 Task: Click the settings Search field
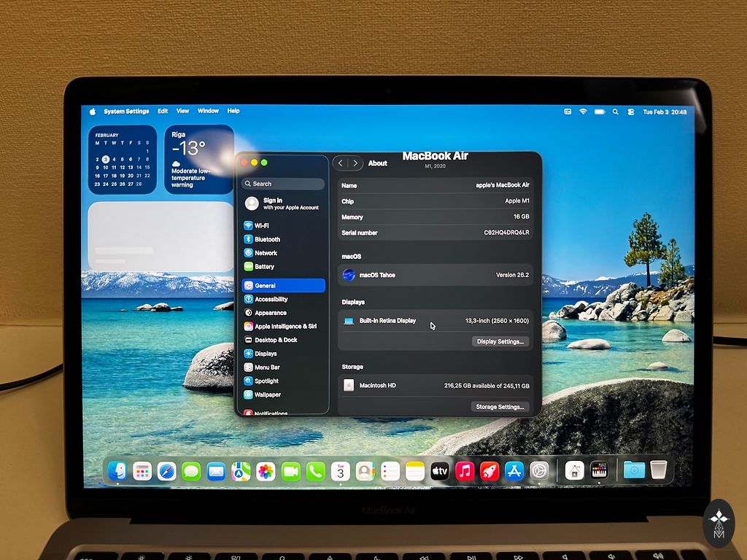tap(283, 184)
